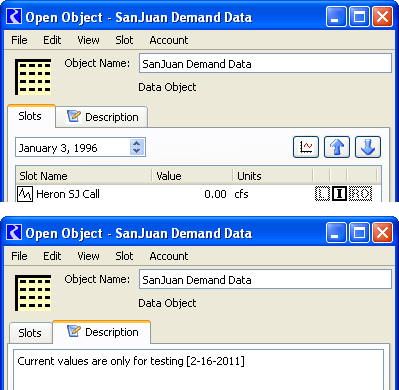The width and height of the screenshot is (399, 390).
Task: Click the 0.00 value cell
Action: pos(215,194)
